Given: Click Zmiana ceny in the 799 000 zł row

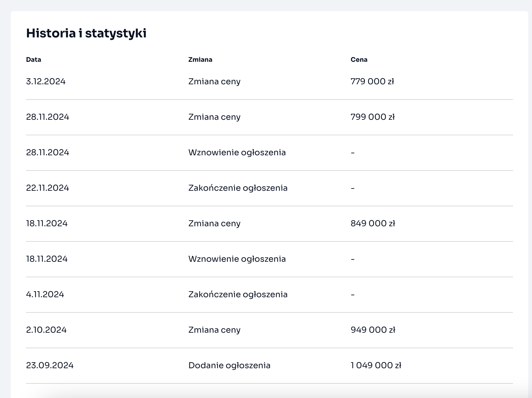Looking at the screenshot, I should [214, 117].
